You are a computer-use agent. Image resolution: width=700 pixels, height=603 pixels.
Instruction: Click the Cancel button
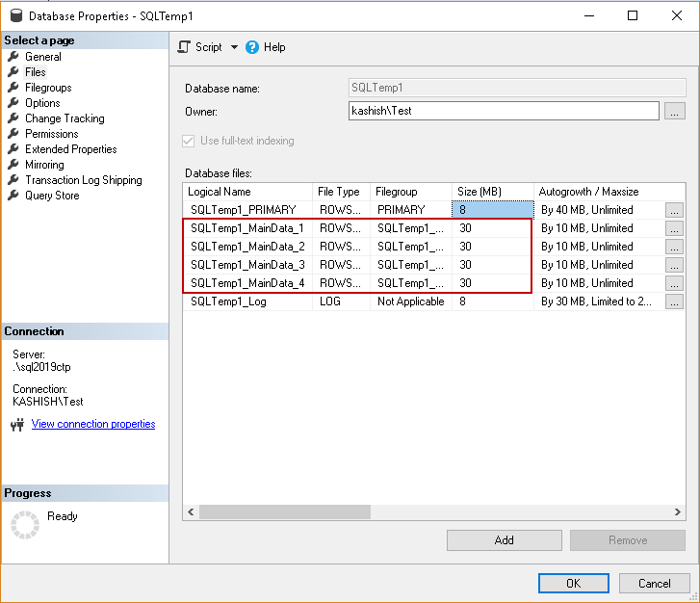(x=655, y=584)
